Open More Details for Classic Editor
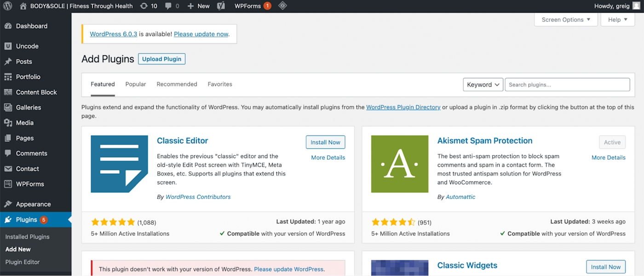Image resolution: width=644 pixels, height=276 pixels. (328, 158)
